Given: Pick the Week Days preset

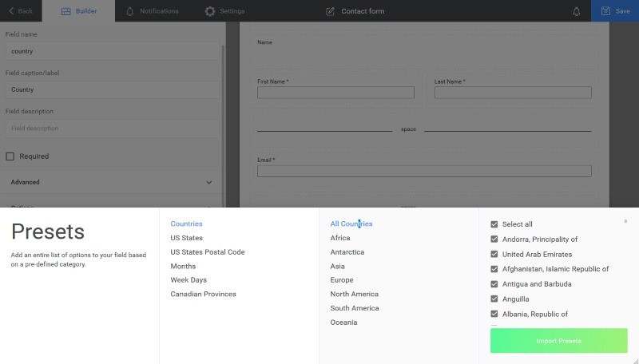Looking at the screenshot, I should [189, 280].
